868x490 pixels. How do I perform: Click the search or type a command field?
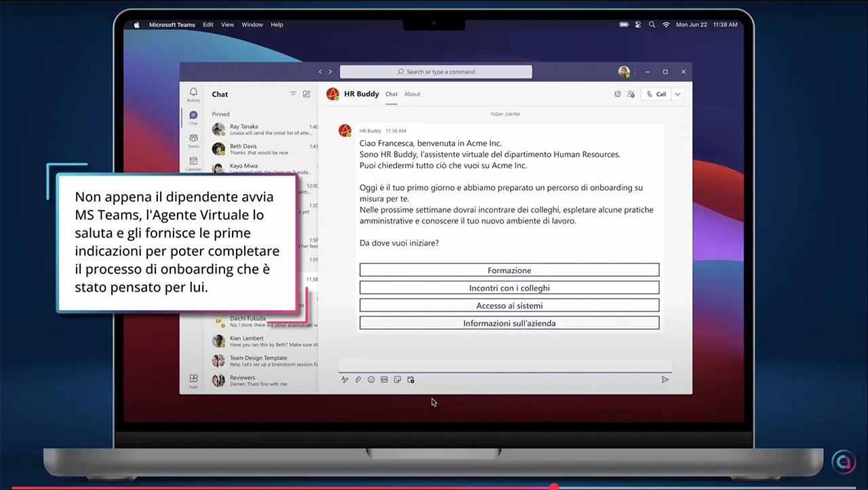[x=436, y=71]
